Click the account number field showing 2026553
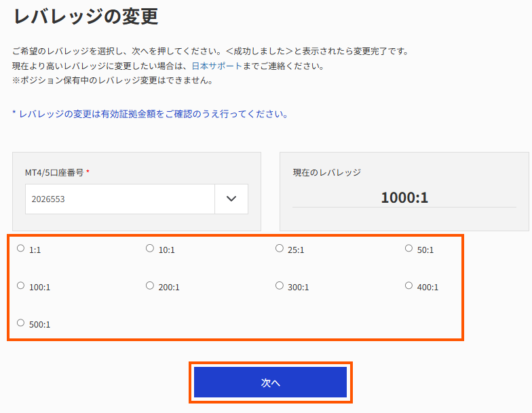This screenshot has width=532, height=413. coord(120,199)
